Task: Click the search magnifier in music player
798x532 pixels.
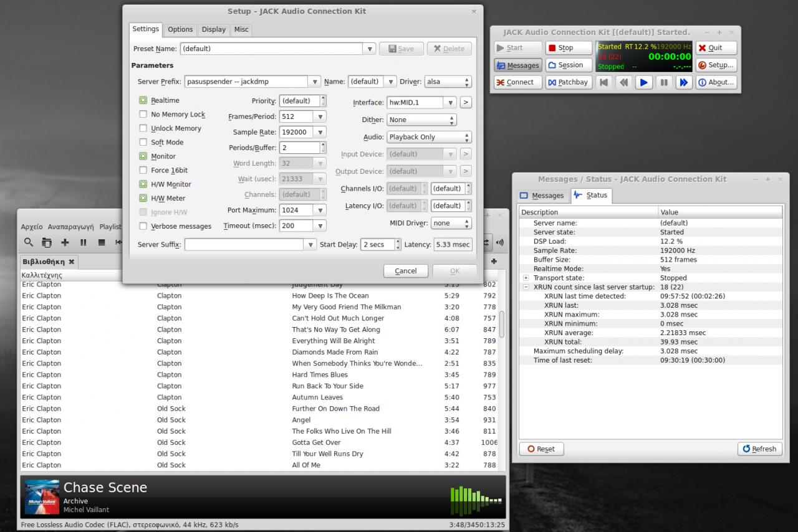Action: [29, 242]
